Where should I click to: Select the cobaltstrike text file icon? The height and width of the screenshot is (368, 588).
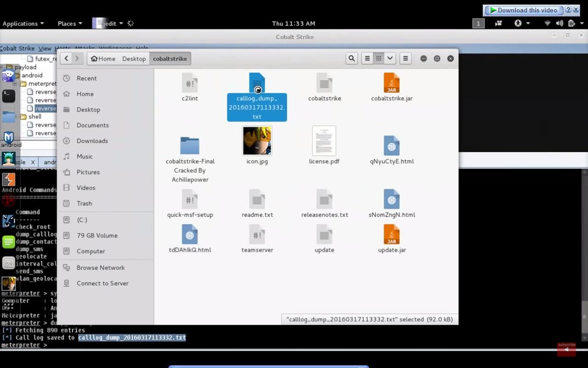324,83
